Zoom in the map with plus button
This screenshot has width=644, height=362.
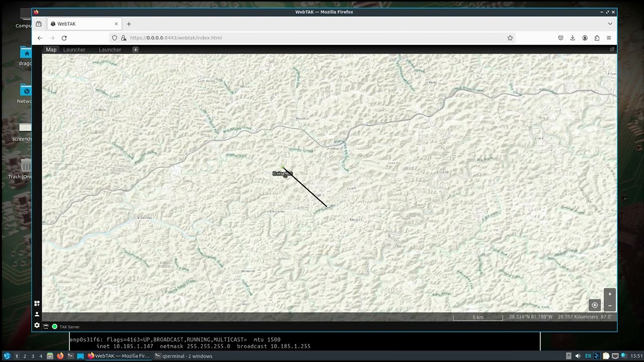pyautogui.click(x=610, y=295)
